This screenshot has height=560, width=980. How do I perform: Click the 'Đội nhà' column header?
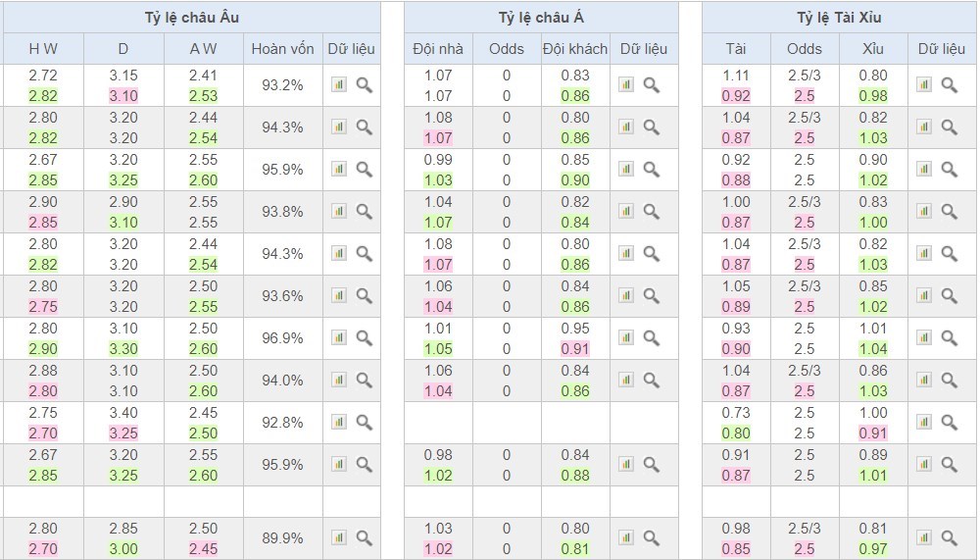click(x=438, y=49)
